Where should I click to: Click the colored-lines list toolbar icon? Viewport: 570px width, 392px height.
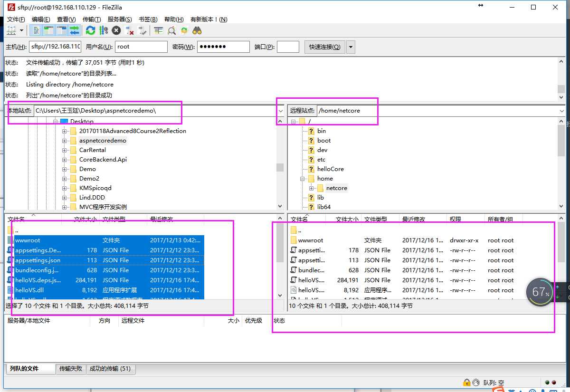(159, 30)
